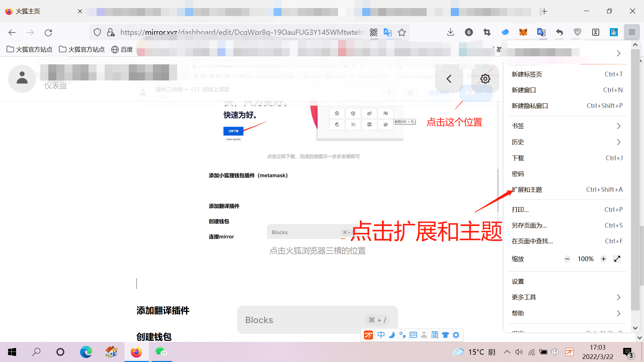Click the translate icon in address bar
This screenshot has height=362, width=644.
388,33
